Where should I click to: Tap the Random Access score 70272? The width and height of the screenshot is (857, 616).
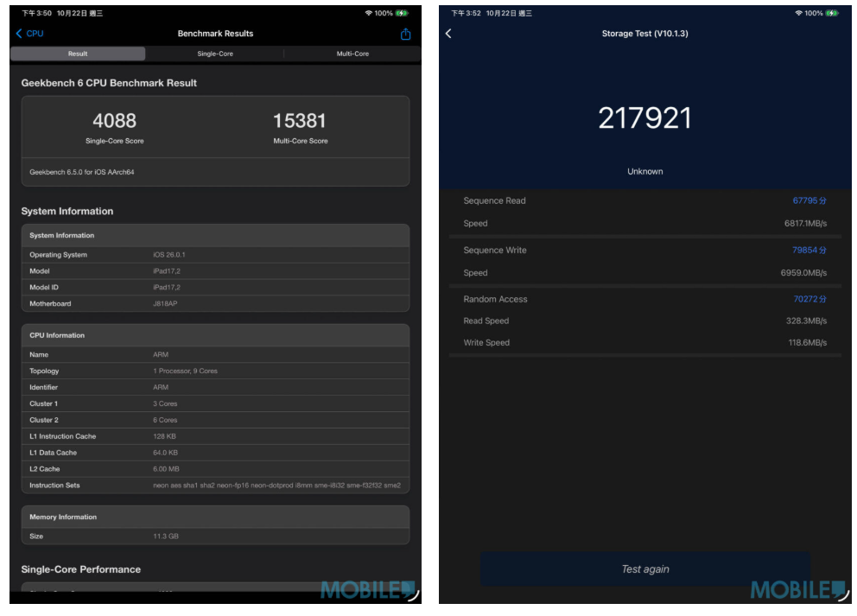point(809,300)
